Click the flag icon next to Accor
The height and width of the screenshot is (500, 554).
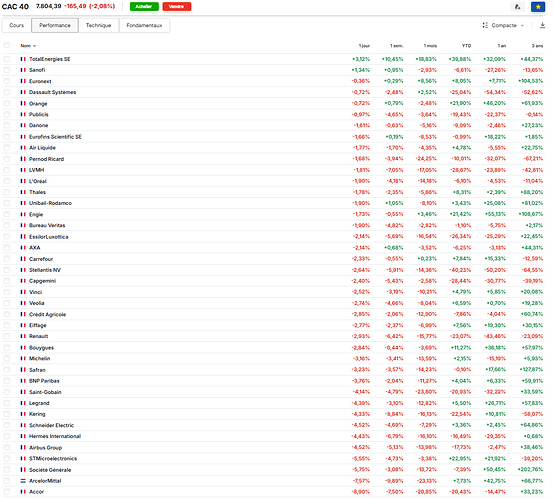(23, 492)
